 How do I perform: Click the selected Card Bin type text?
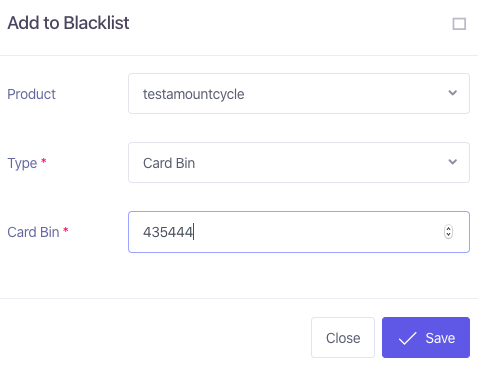click(x=169, y=163)
